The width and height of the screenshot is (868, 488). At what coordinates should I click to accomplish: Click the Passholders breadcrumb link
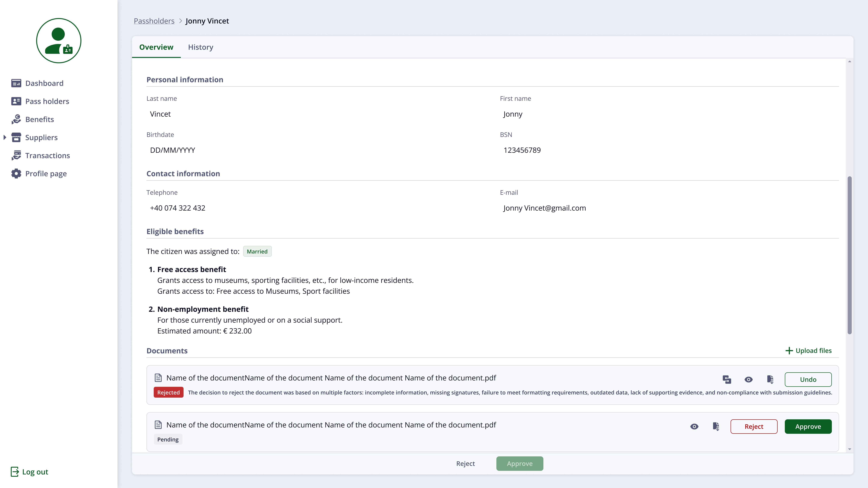click(154, 21)
